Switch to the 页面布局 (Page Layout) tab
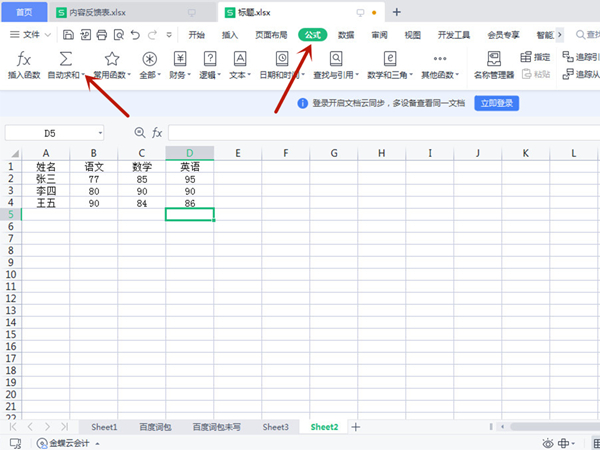 271,35
